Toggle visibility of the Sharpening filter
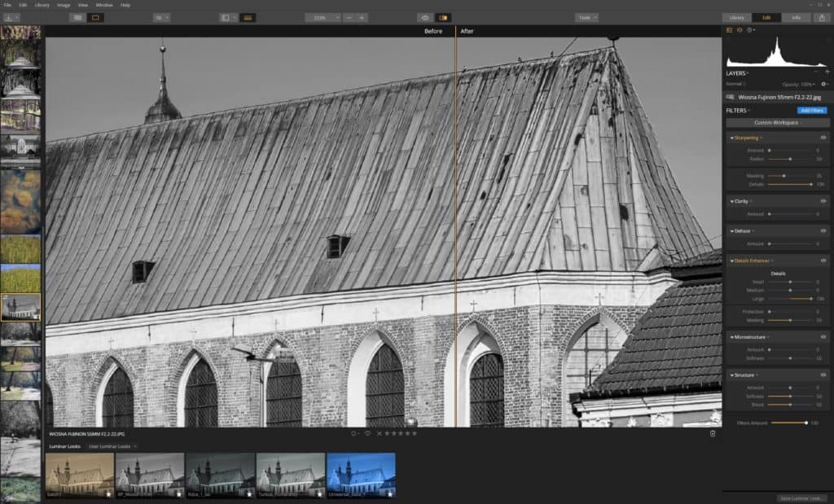 [x=823, y=138]
